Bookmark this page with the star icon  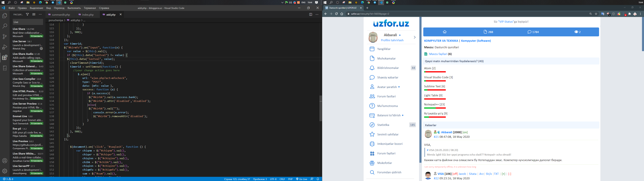point(596,14)
